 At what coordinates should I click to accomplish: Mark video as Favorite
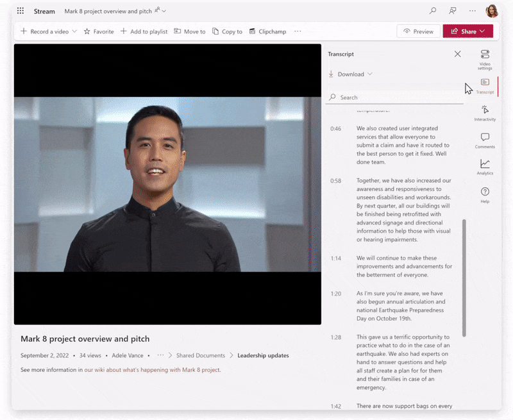coord(99,31)
